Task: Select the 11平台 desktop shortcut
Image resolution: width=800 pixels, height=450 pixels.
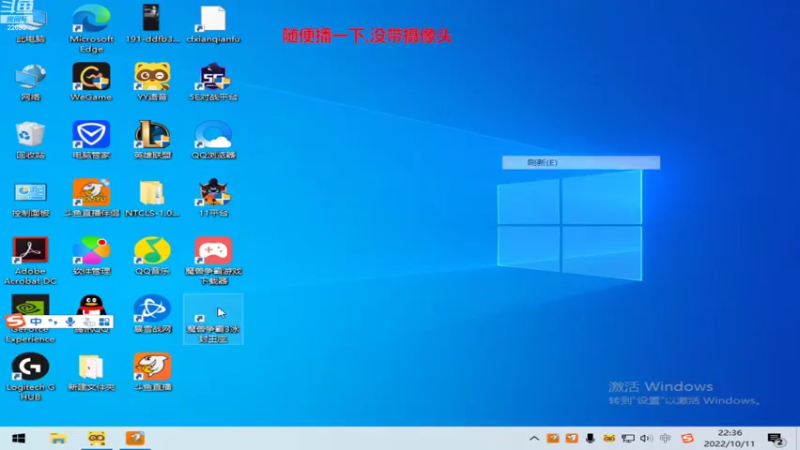Action: click(213, 198)
